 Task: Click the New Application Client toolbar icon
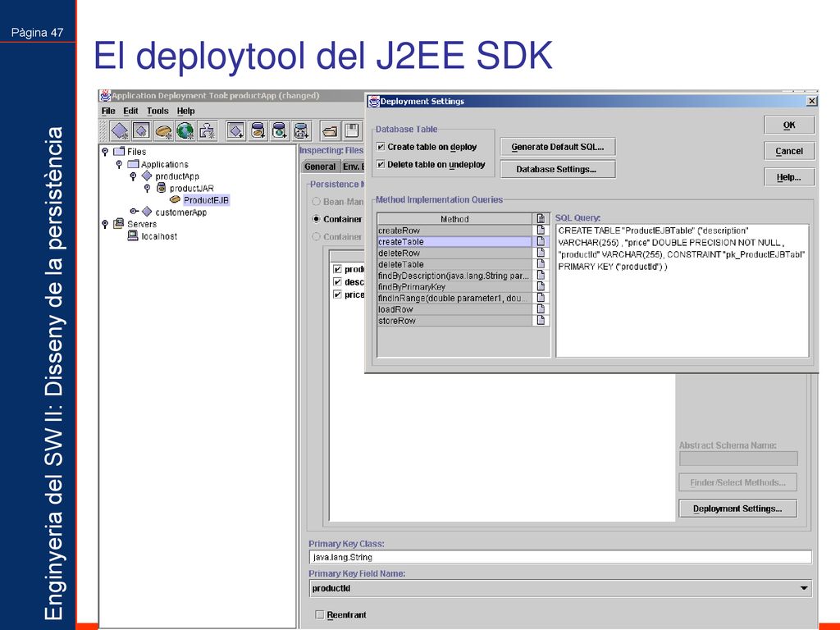click(141, 130)
